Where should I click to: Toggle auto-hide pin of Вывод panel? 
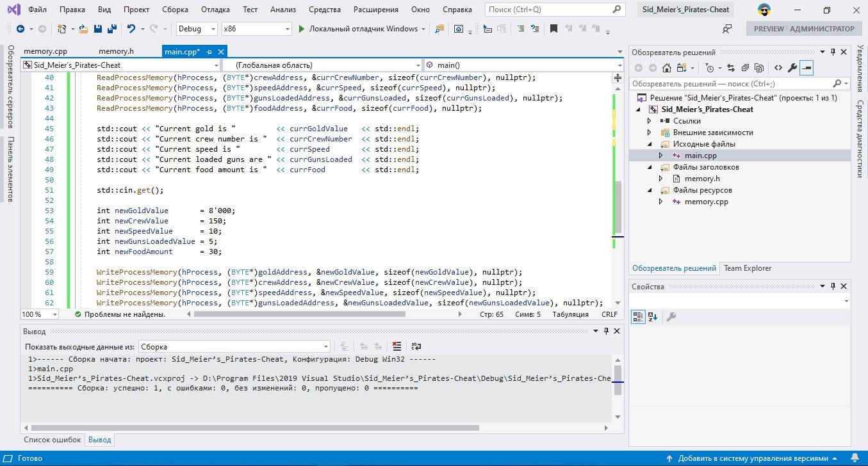(605, 332)
